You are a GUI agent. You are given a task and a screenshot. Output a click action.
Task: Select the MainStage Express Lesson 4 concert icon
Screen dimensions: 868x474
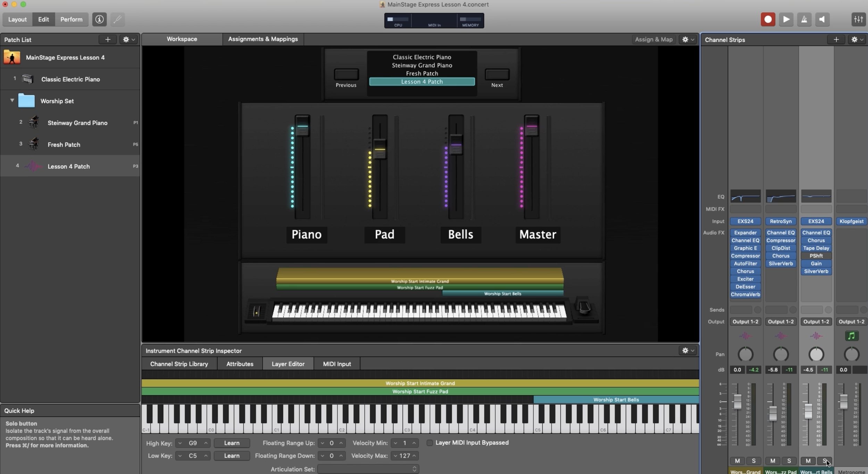[12, 57]
